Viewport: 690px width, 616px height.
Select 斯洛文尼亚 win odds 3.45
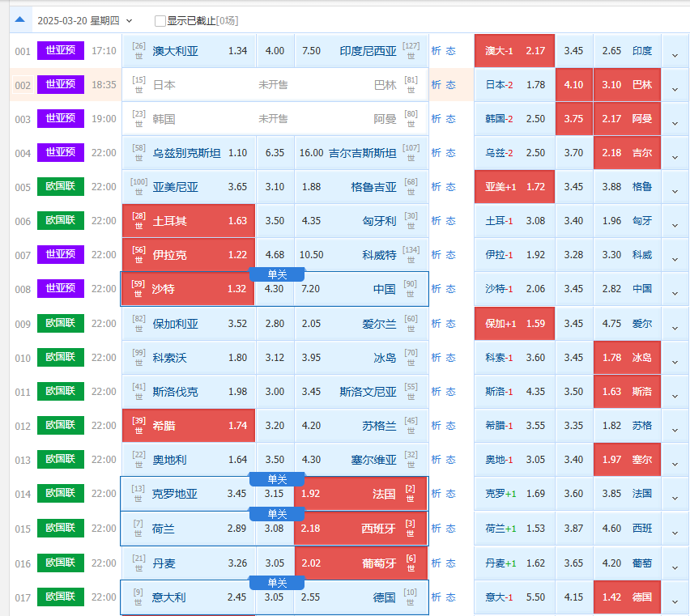point(361,391)
